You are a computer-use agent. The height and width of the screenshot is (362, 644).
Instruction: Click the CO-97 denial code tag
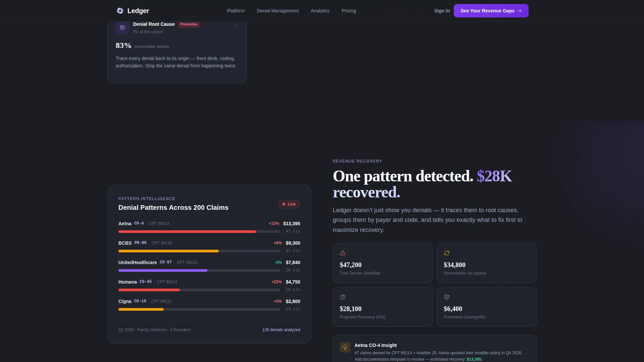[166, 262]
